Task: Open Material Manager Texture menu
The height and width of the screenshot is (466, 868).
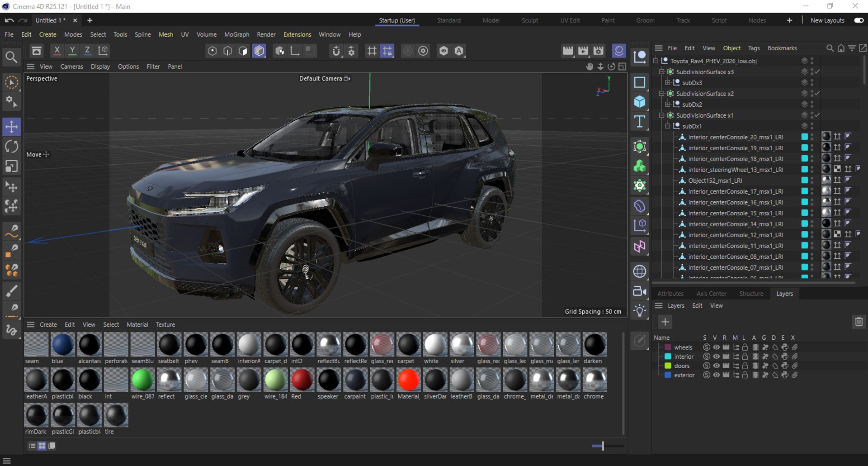Action: coord(165,324)
